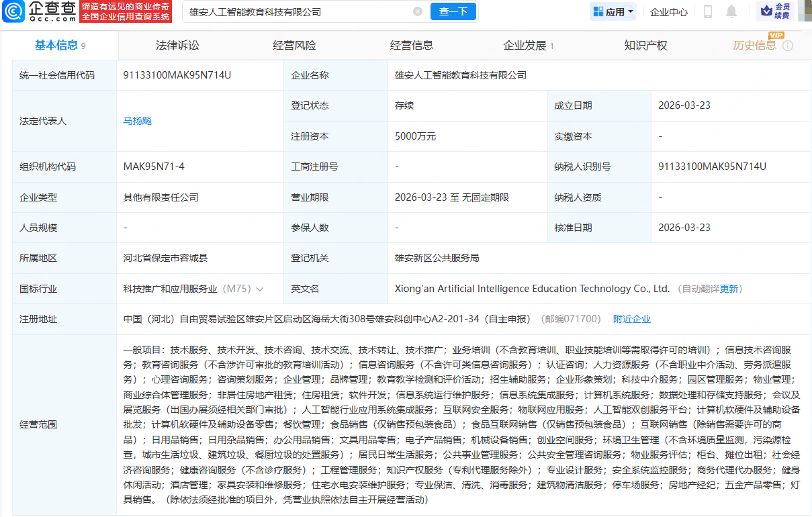The width and height of the screenshot is (812, 517).
Task: Open the 知识产权 tab
Action: point(645,46)
